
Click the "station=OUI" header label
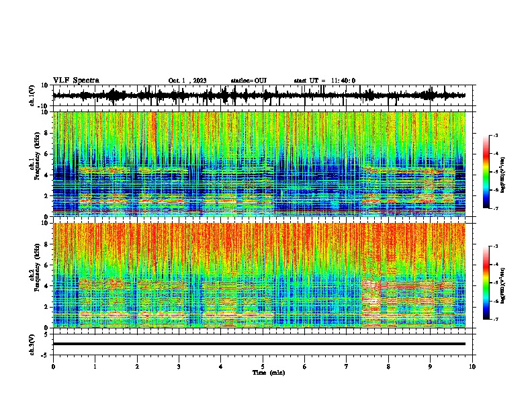click(x=249, y=81)
